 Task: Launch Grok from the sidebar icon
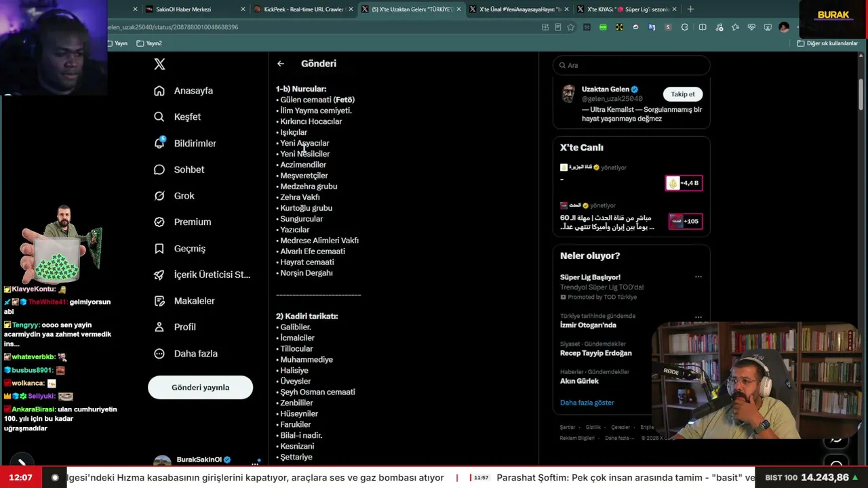[x=159, y=196]
